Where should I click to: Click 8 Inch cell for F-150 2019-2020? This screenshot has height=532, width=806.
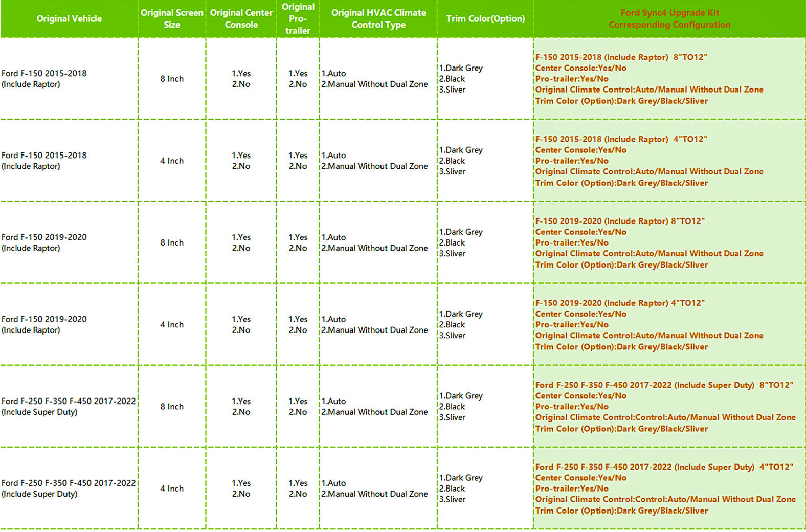pos(172,242)
